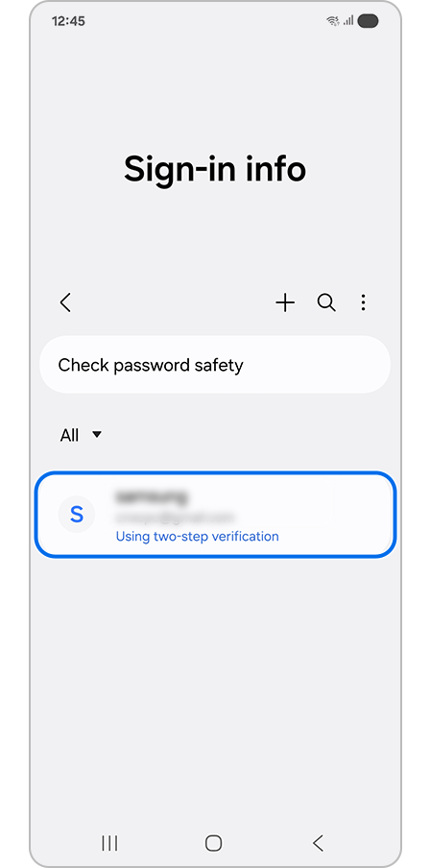Tap the blurred account name text
Image resolution: width=430 pixels, height=868 pixels.
(151, 496)
